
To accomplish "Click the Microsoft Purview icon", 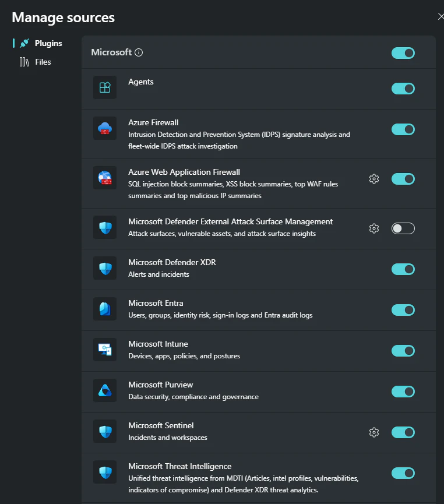I will (105, 390).
